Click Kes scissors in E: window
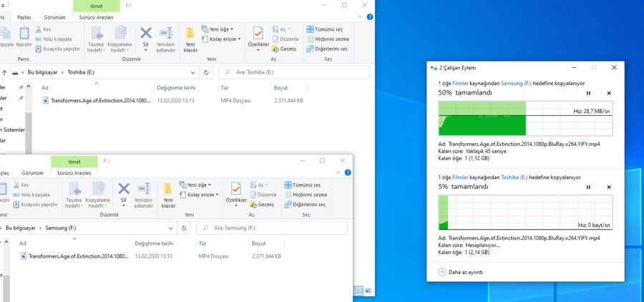The image size is (644, 302). (x=43, y=29)
